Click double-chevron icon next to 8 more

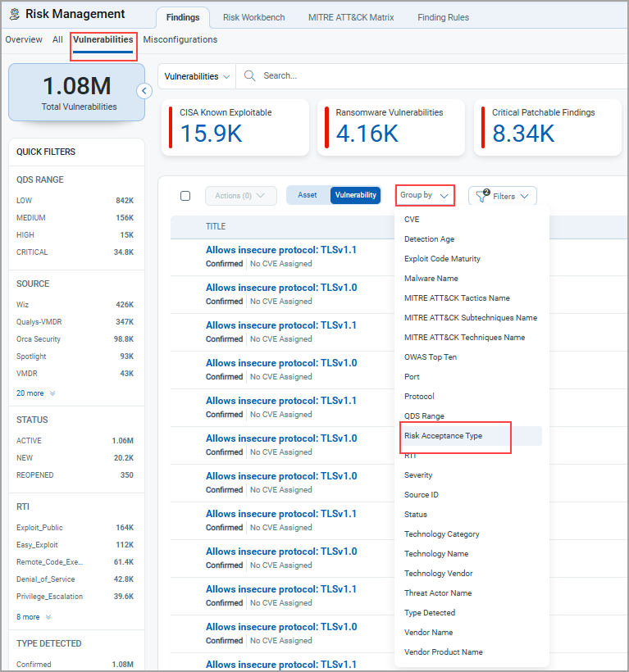(48, 617)
